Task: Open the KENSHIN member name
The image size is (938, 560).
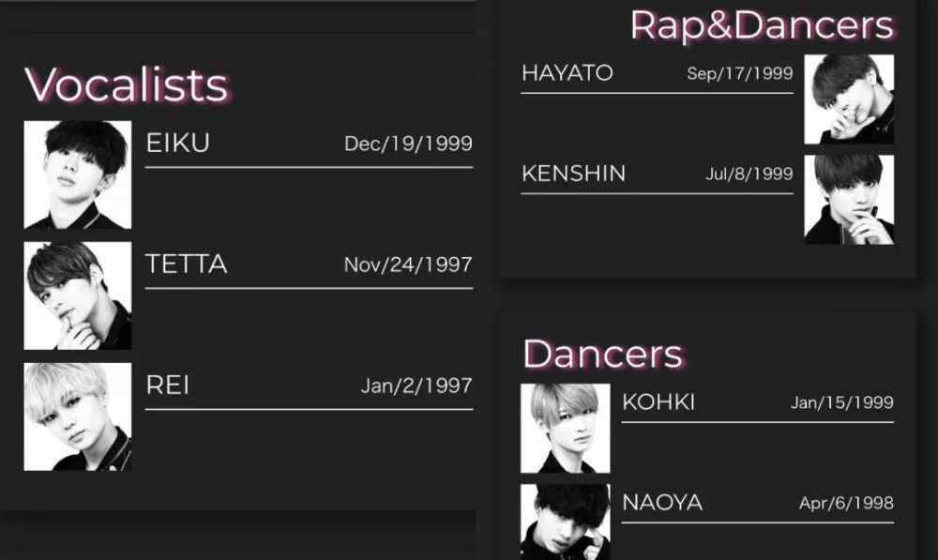Action: click(x=573, y=174)
